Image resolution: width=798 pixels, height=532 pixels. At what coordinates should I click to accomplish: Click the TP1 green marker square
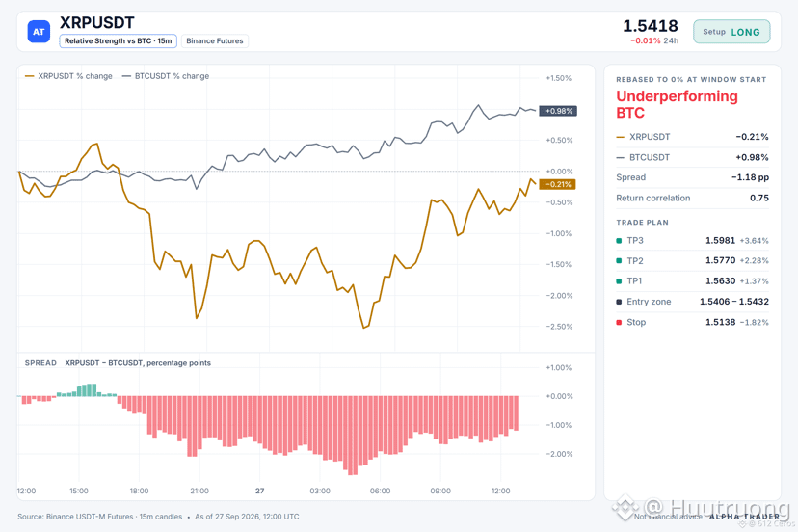click(x=619, y=281)
